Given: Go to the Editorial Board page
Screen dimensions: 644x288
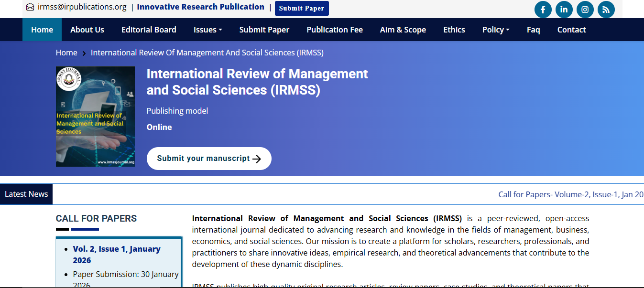Looking at the screenshot, I should pos(149,30).
